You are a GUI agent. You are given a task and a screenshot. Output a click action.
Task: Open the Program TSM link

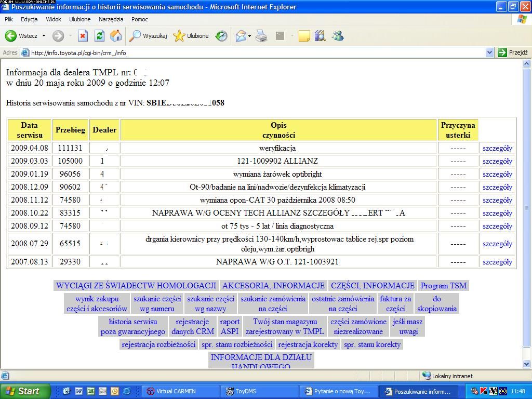click(x=444, y=286)
